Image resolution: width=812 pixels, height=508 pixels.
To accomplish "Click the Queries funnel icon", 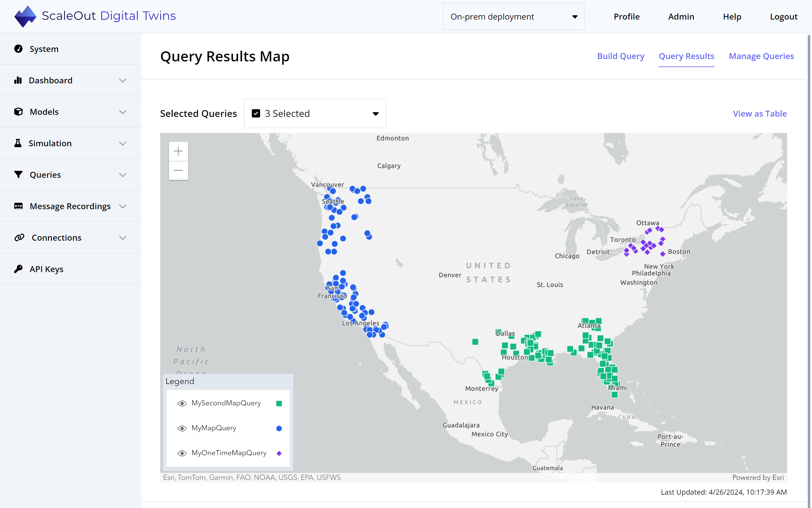I will point(18,174).
